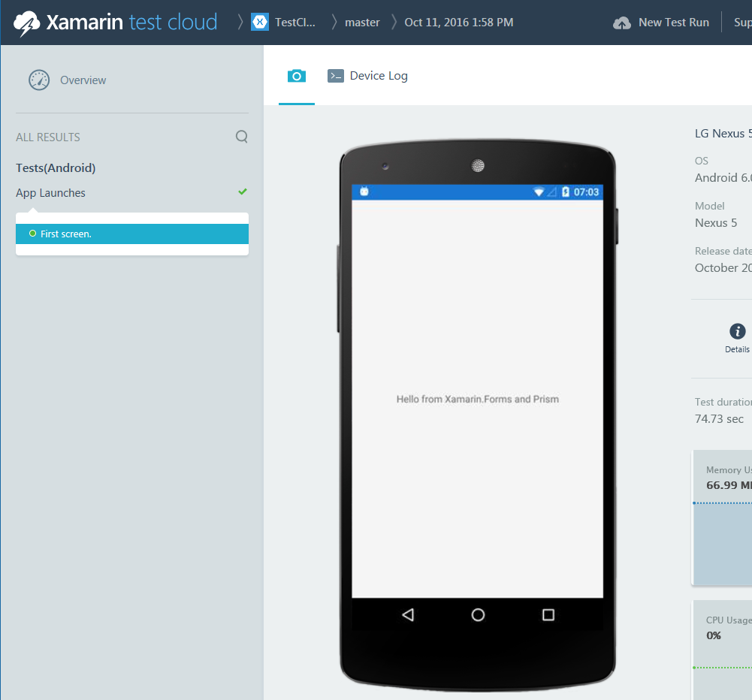This screenshot has height=700, width=752.
Task: Select the Tests(Android) group
Action: (x=56, y=167)
